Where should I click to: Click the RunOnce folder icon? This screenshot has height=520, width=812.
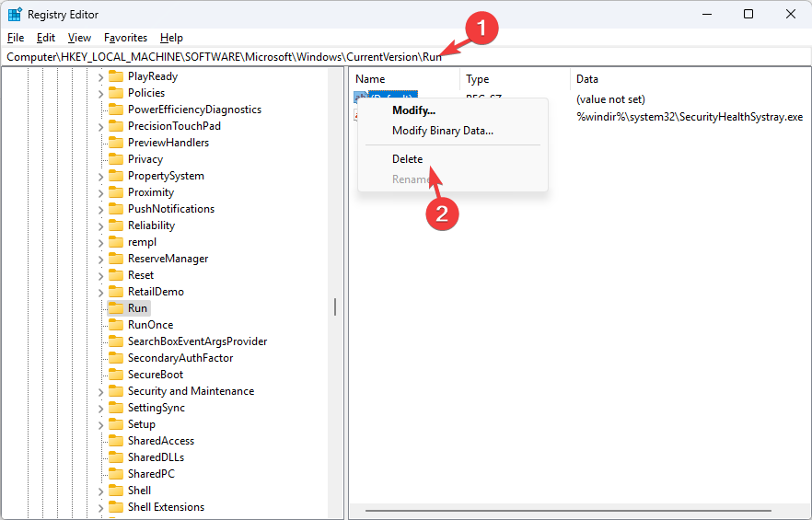116,325
